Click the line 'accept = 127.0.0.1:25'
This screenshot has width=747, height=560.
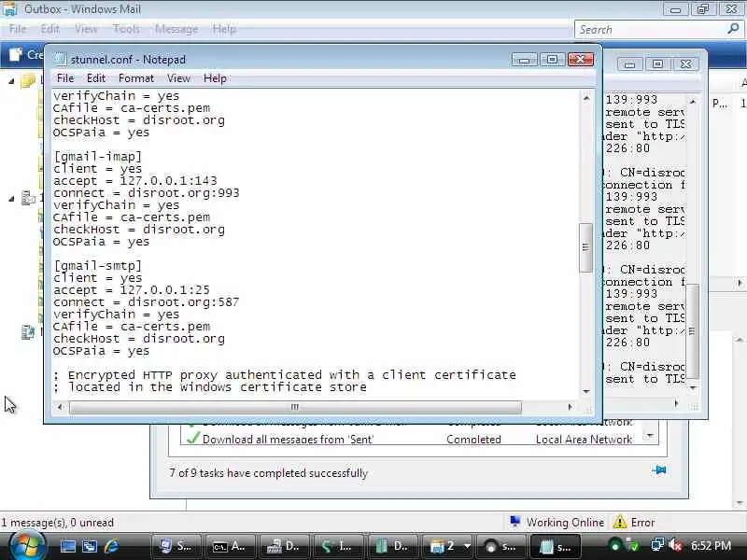click(x=132, y=289)
